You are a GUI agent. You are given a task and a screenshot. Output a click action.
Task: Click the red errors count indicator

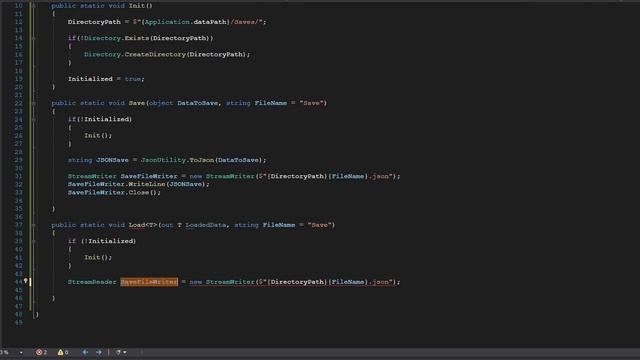click(41, 352)
